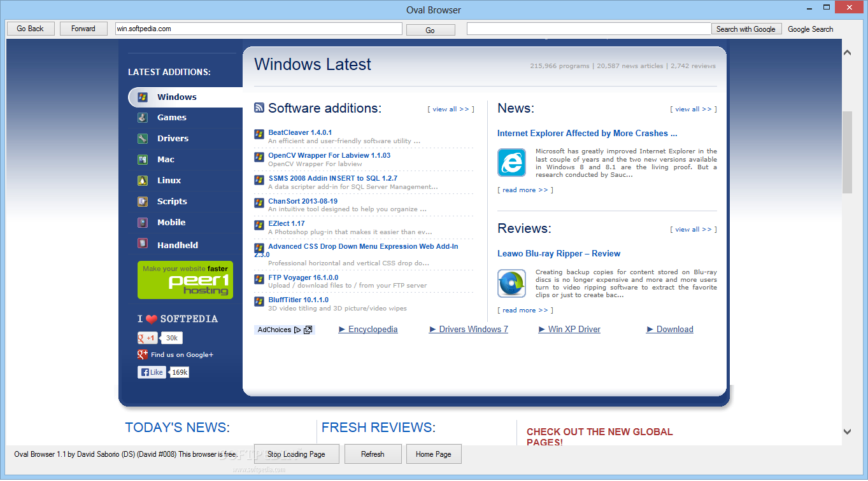This screenshot has width=868, height=481.
Task: Click Find us on Google+ text
Action: [182, 355]
